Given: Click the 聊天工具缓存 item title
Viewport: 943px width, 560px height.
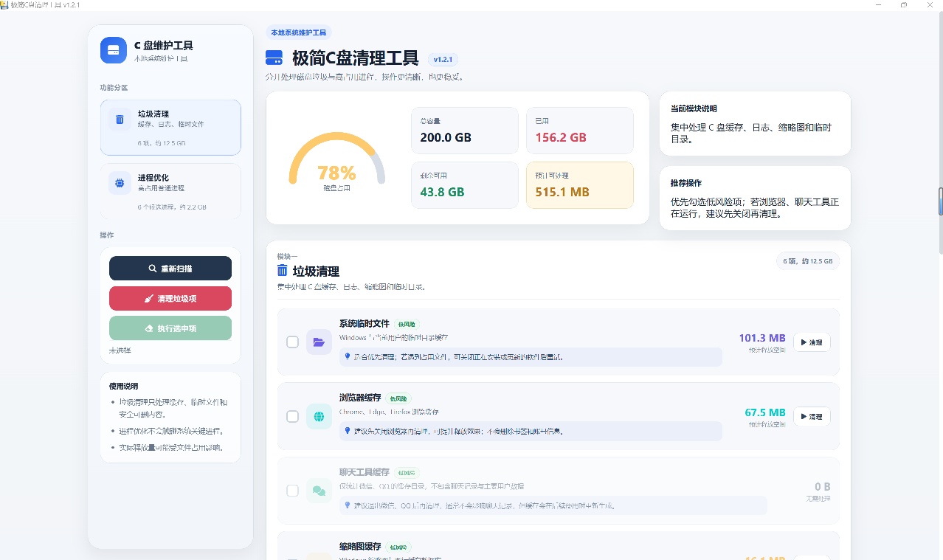Looking at the screenshot, I should (365, 471).
